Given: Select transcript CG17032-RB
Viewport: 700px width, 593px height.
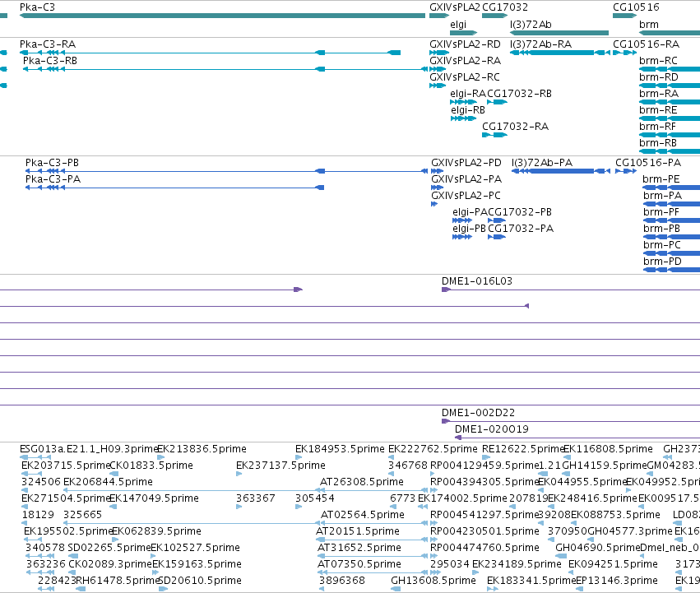Looking at the screenshot, I should click(498, 102).
